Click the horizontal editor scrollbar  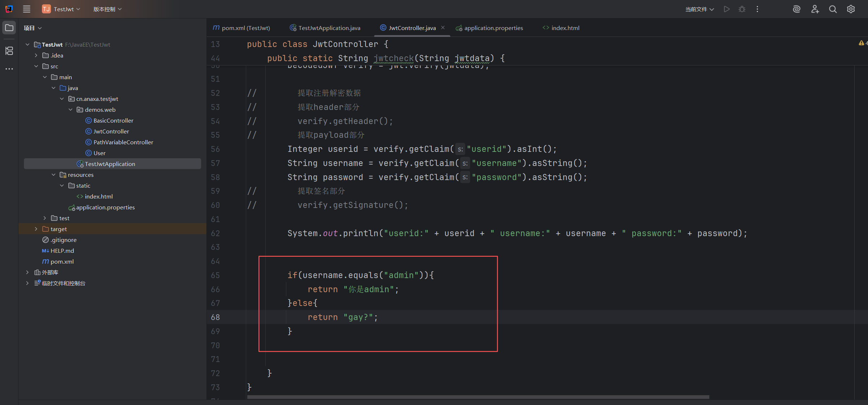point(477,397)
